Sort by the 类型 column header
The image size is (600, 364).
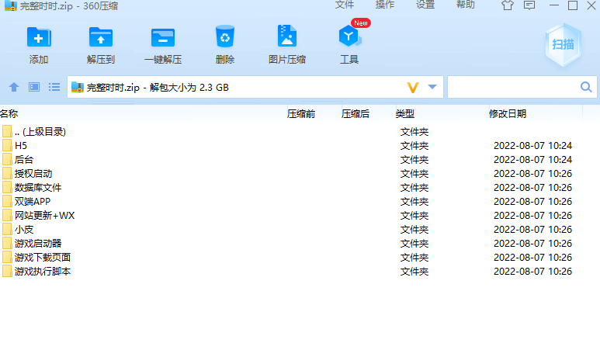click(x=405, y=113)
